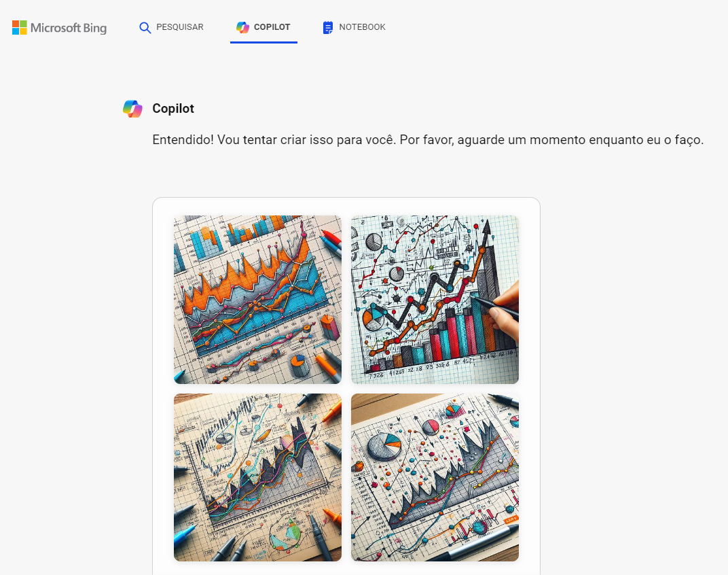Screen dimensions: 728x575
Task: Select the COPILOT tab label
Action: (272, 27)
